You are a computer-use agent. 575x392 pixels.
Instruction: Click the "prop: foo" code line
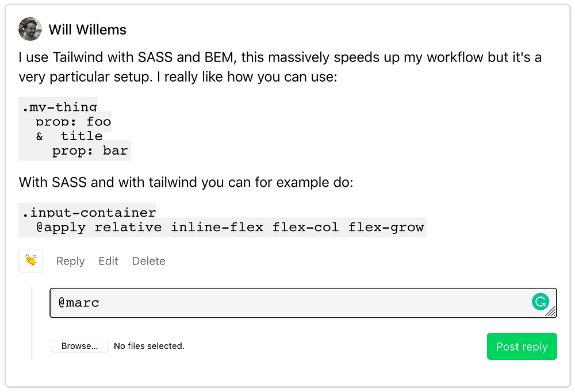(73, 121)
